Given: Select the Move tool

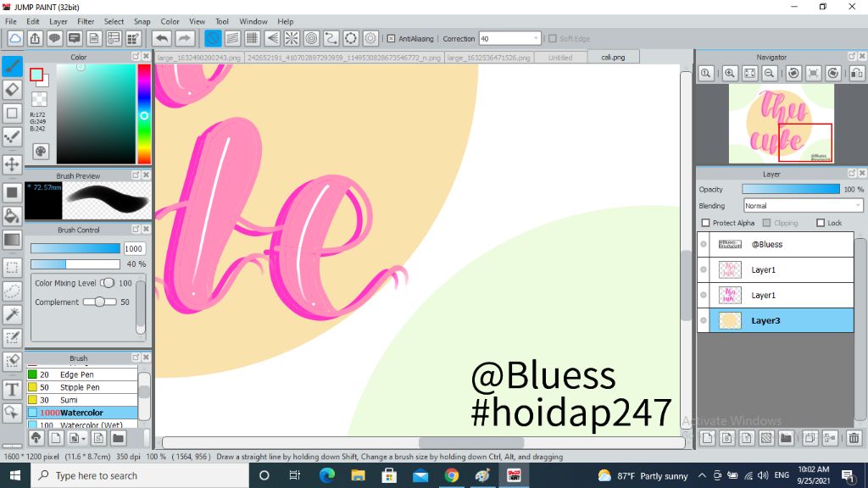Looking at the screenshot, I should tap(12, 164).
